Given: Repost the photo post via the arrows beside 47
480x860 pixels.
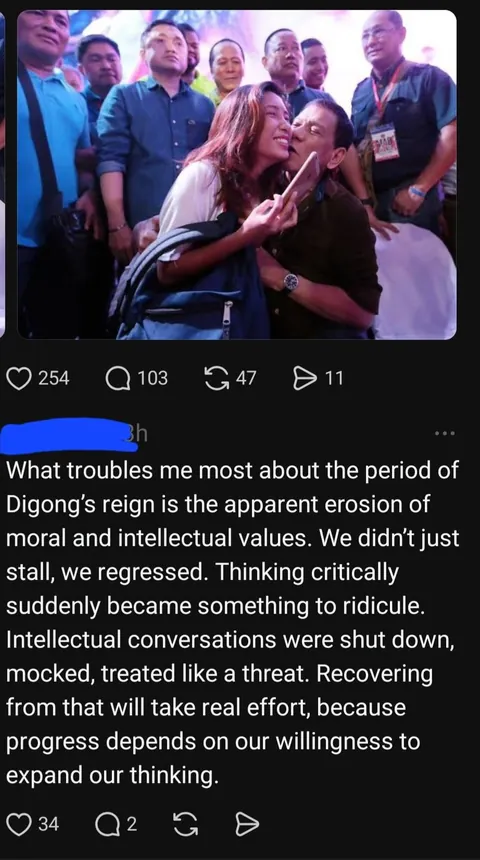Looking at the screenshot, I should (x=216, y=378).
